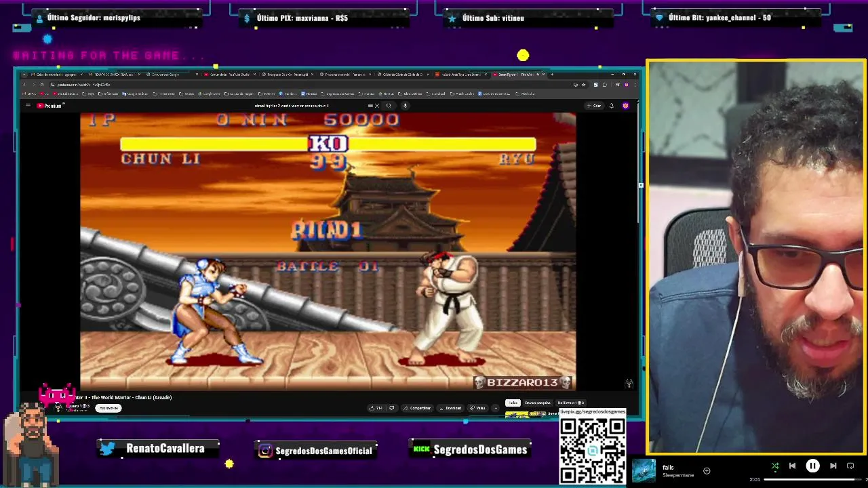Click the Valeu button

click(478, 408)
